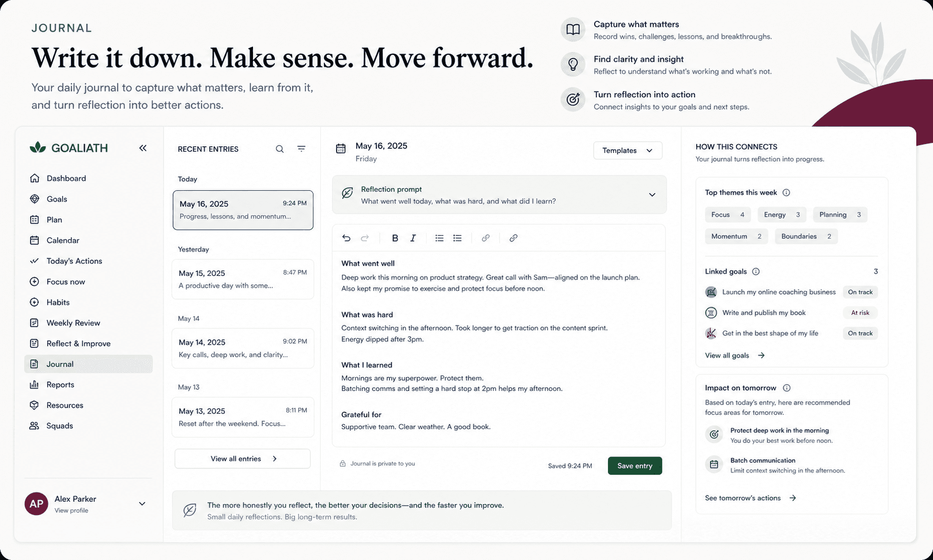Open Resources page
This screenshot has height=560, width=933.
[x=88, y=406]
